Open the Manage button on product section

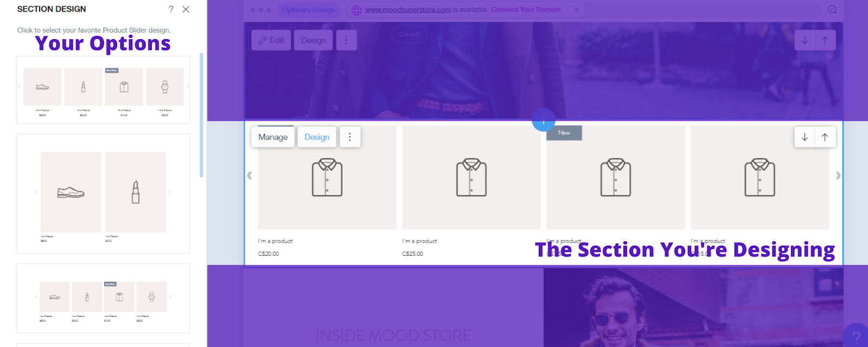pos(273,137)
